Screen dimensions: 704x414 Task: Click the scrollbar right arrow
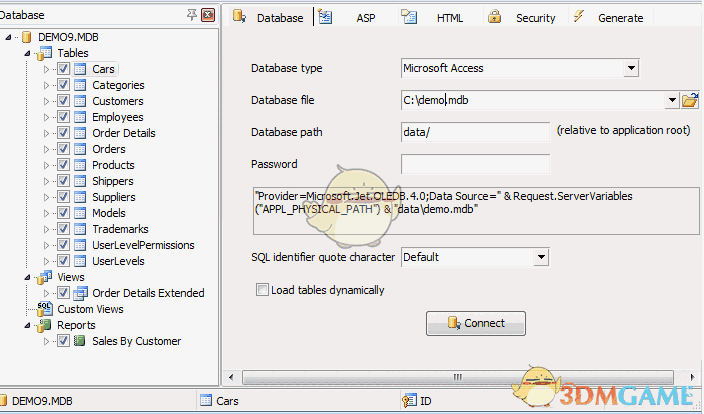(x=693, y=377)
